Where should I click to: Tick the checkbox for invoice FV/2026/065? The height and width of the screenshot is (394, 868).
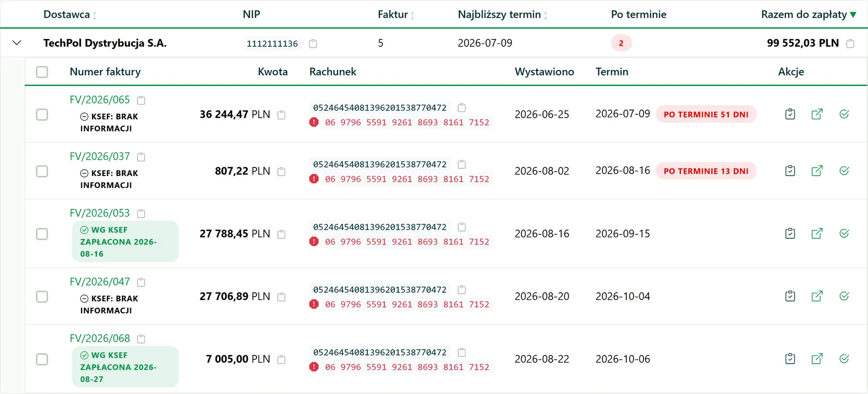pos(42,114)
